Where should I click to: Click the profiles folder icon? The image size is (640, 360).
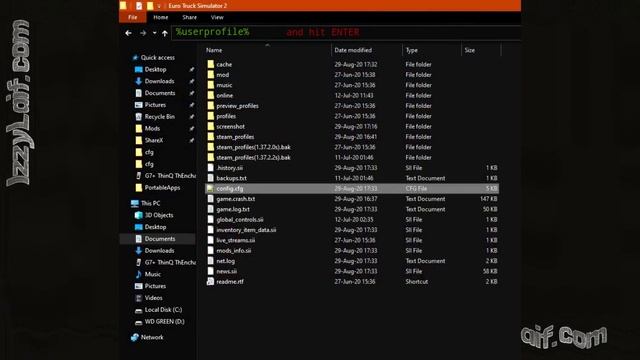click(211, 116)
